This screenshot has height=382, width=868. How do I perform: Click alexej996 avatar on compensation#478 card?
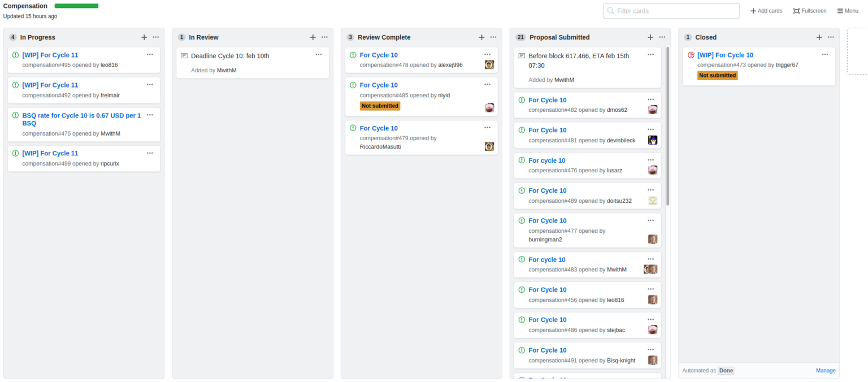click(x=489, y=65)
